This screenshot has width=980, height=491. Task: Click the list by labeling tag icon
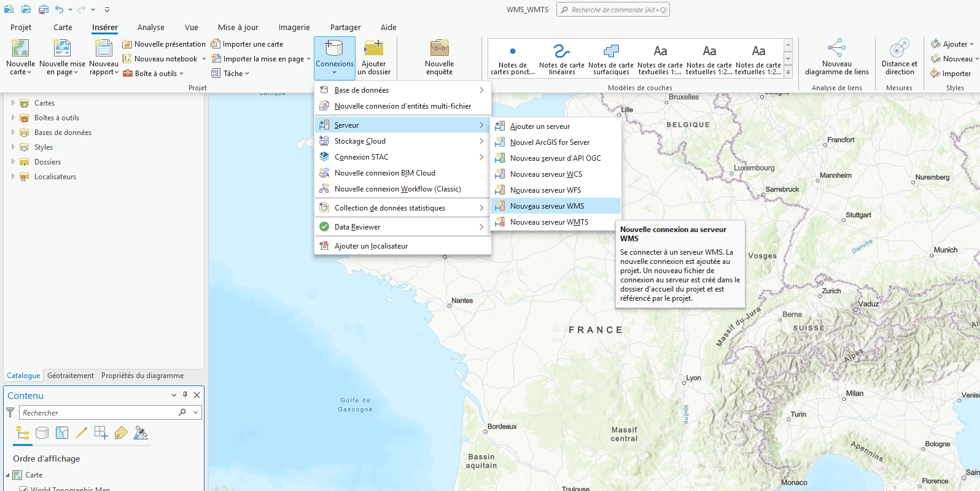coord(121,433)
